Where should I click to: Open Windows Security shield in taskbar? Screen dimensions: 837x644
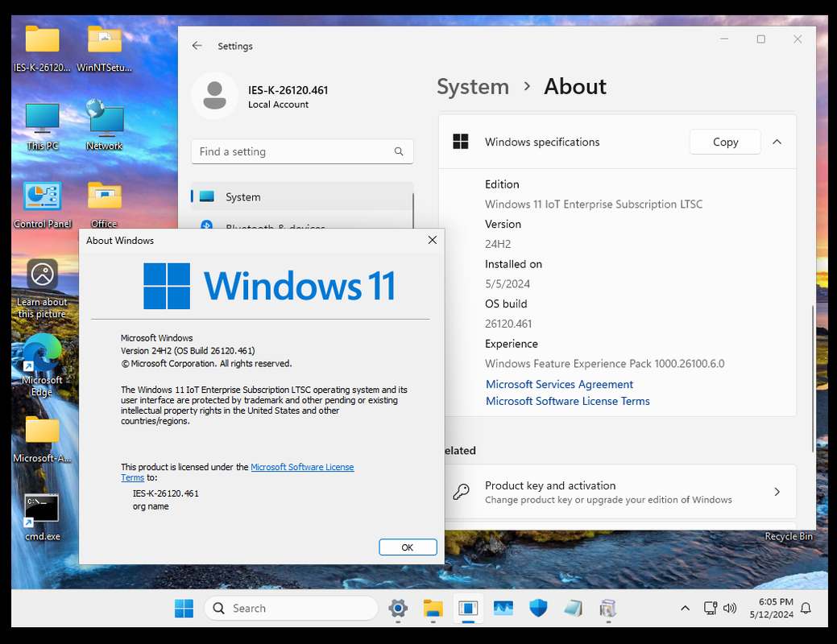pyautogui.click(x=538, y=609)
